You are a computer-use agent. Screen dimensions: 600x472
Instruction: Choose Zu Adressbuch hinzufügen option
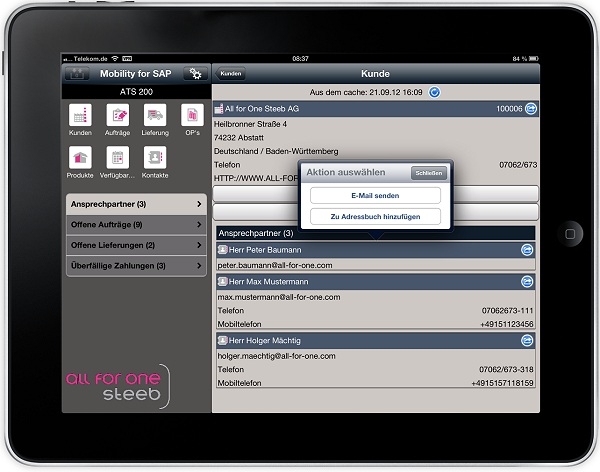[375, 216]
